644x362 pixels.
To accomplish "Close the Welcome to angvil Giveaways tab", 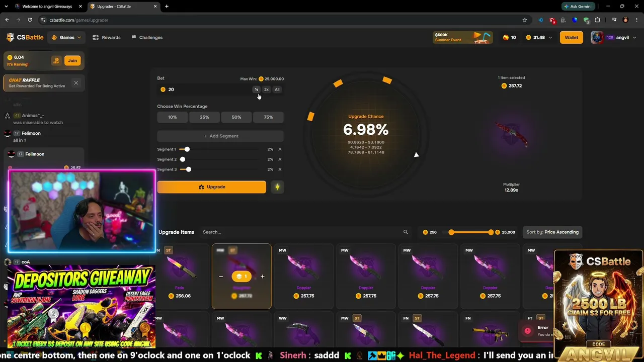I will [x=80, y=7].
